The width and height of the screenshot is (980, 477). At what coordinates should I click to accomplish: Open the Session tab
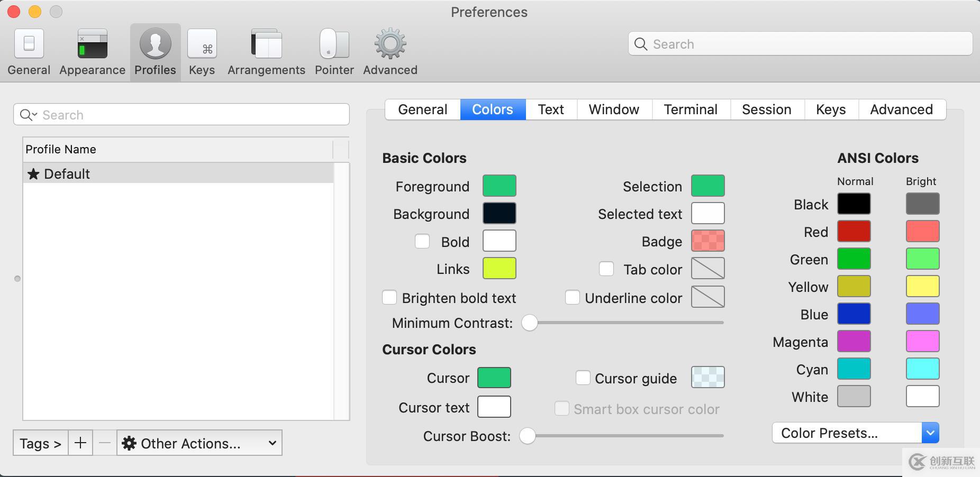tap(766, 109)
